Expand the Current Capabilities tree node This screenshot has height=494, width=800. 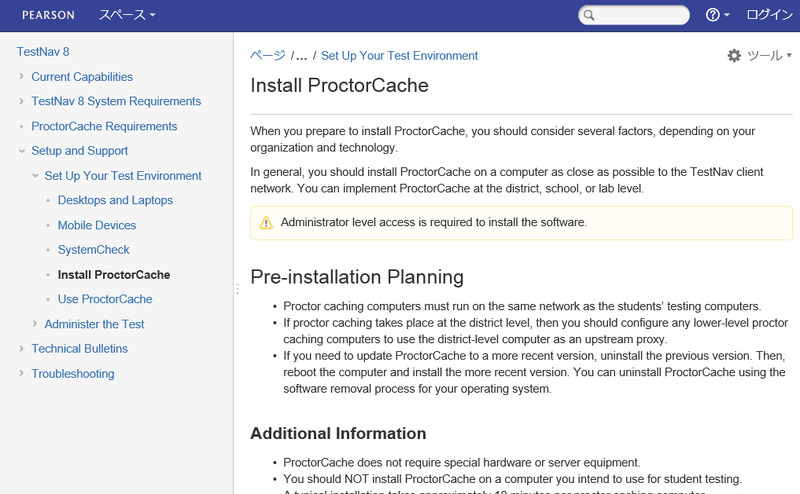pos(22,77)
